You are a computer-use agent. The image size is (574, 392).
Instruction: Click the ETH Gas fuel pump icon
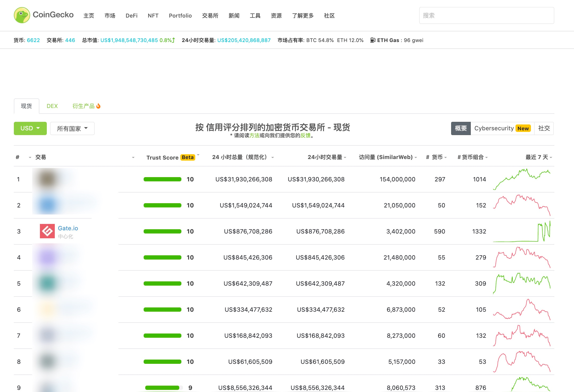372,40
